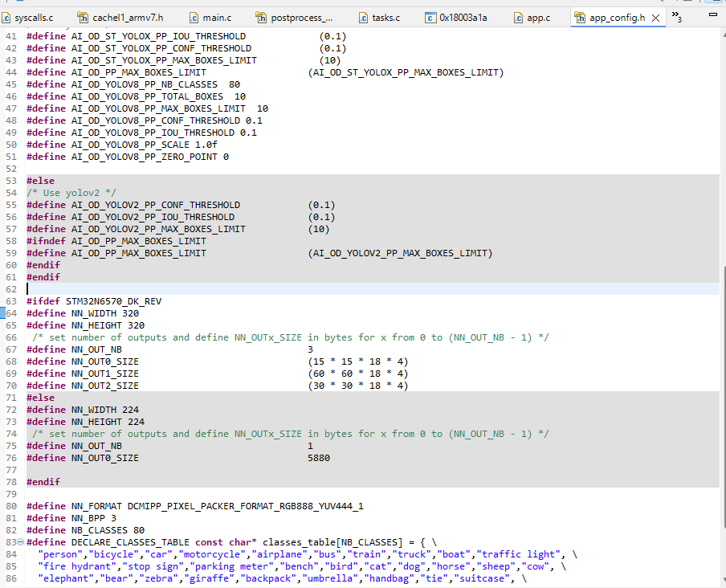Select the app_config.h tab

[x=618, y=18]
